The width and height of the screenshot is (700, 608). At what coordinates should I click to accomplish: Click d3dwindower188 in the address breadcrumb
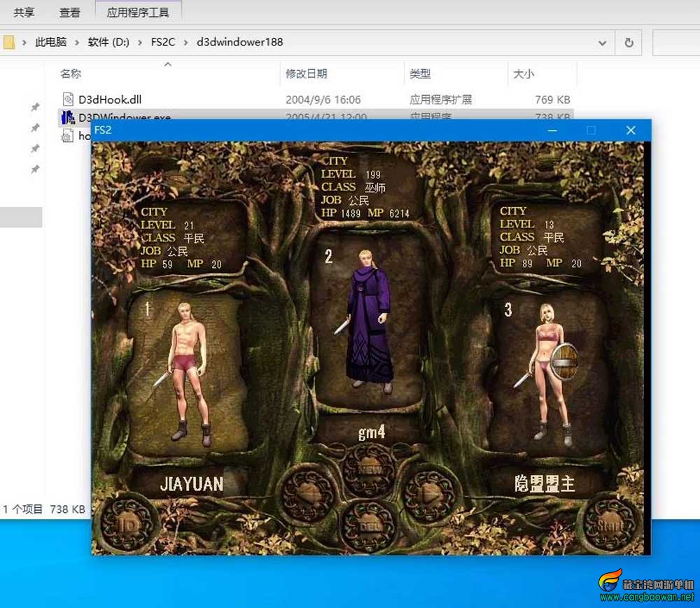[x=239, y=42]
